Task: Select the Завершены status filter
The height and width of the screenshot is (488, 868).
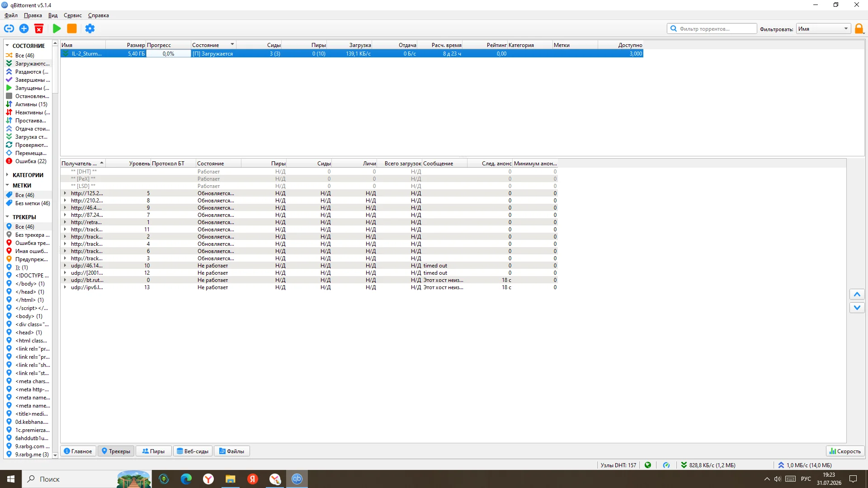Action: coord(28,80)
